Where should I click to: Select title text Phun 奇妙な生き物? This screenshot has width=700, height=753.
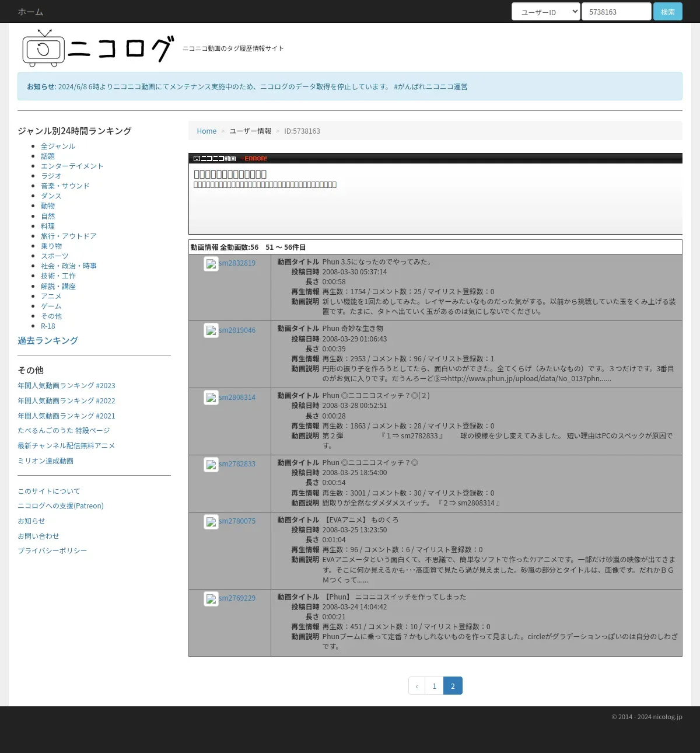click(x=353, y=328)
